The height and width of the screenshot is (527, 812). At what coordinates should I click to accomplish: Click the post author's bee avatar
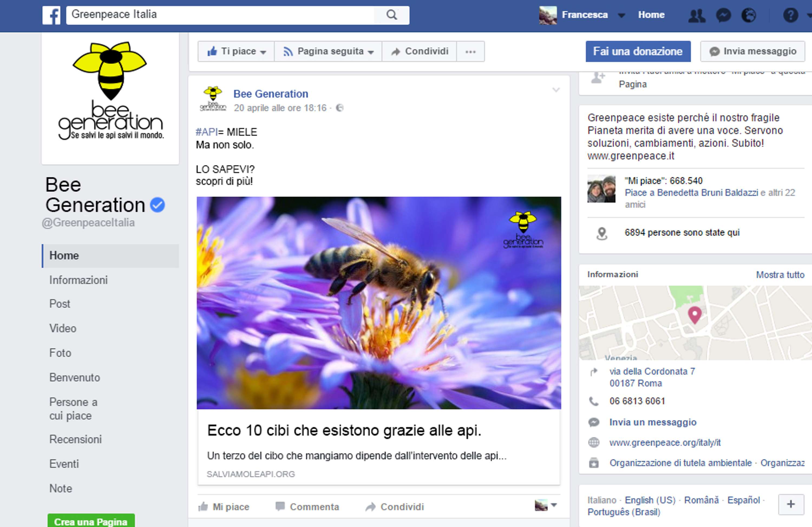coord(213,99)
